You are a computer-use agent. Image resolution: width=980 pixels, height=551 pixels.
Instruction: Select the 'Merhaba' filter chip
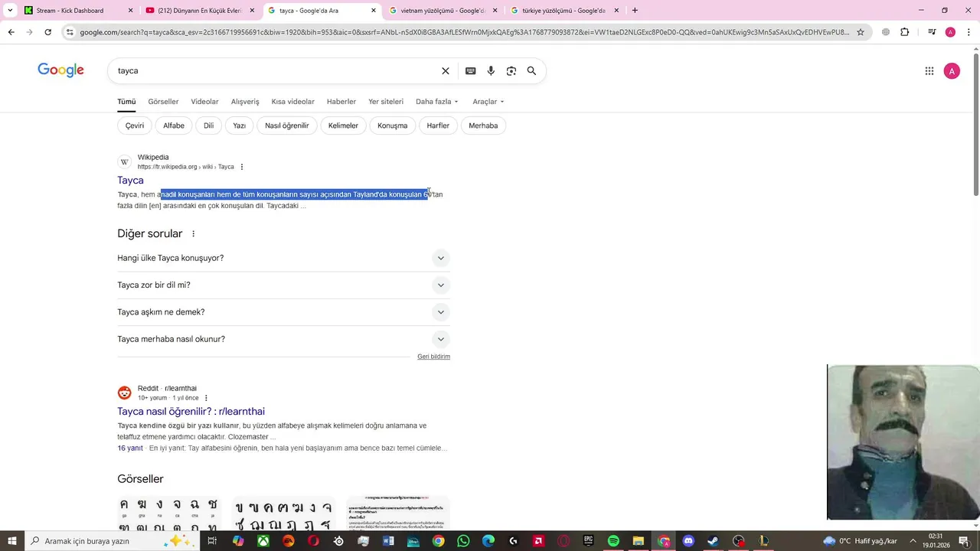(x=483, y=126)
